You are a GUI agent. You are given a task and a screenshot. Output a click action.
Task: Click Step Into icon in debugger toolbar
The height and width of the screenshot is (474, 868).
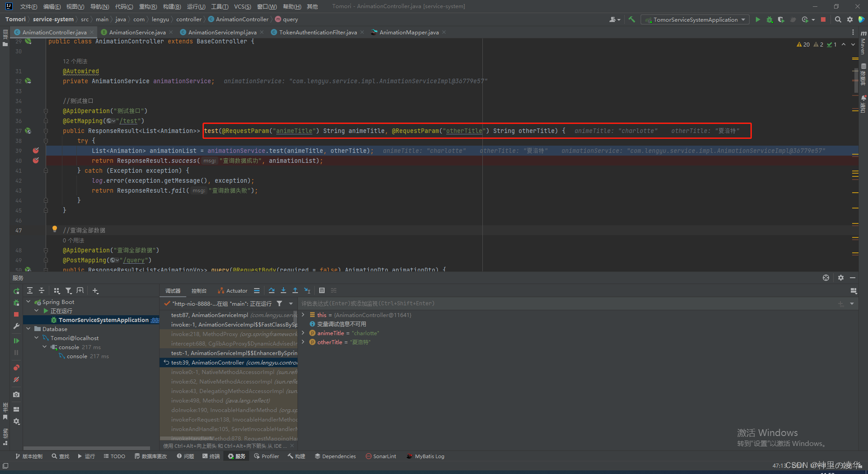click(283, 291)
